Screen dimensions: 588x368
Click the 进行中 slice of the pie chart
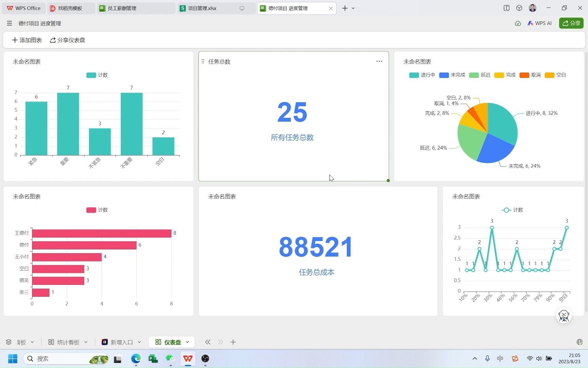503,123
